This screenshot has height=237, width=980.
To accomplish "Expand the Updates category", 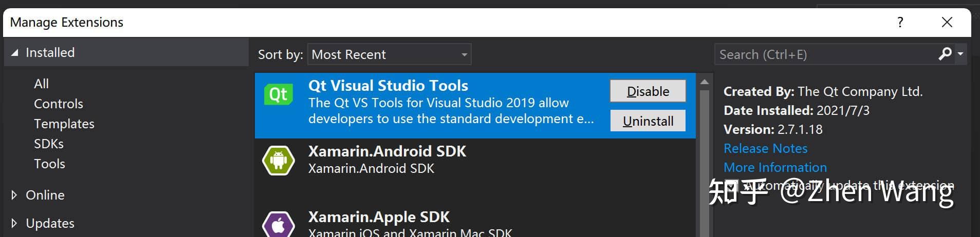I will click(14, 223).
